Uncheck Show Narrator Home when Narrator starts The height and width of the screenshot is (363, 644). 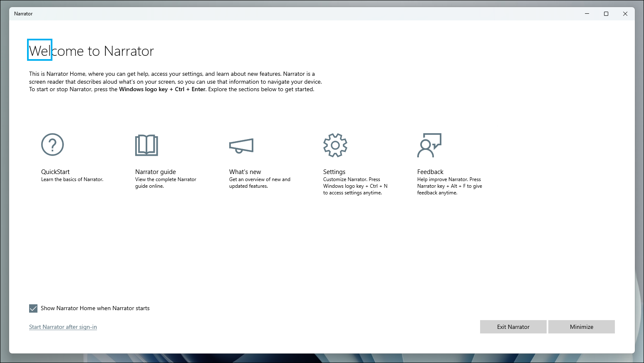click(x=33, y=308)
